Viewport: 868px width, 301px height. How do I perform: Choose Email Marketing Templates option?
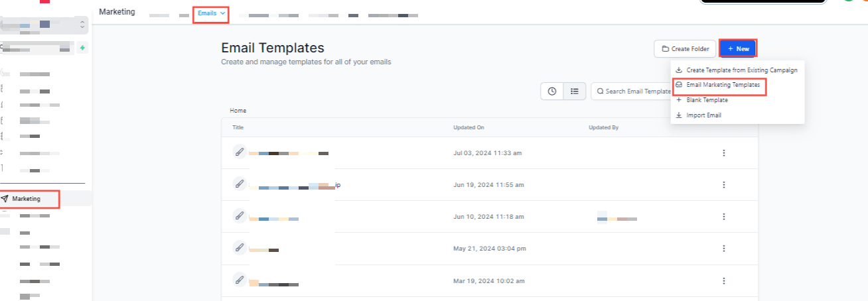[x=719, y=85]
